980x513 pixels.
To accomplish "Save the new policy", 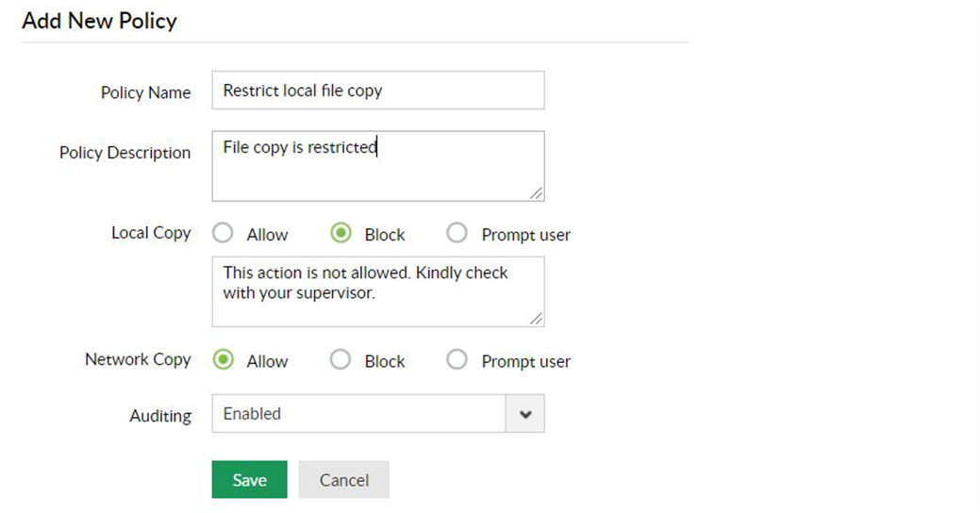I will pyautogui.click(x=249, y=480).
